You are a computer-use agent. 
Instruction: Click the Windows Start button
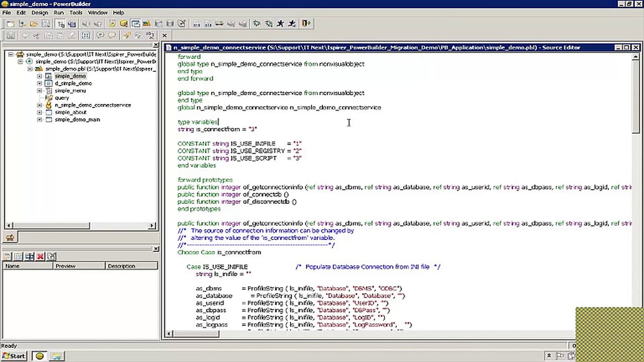pyautogui.click(x=14, y=356)
